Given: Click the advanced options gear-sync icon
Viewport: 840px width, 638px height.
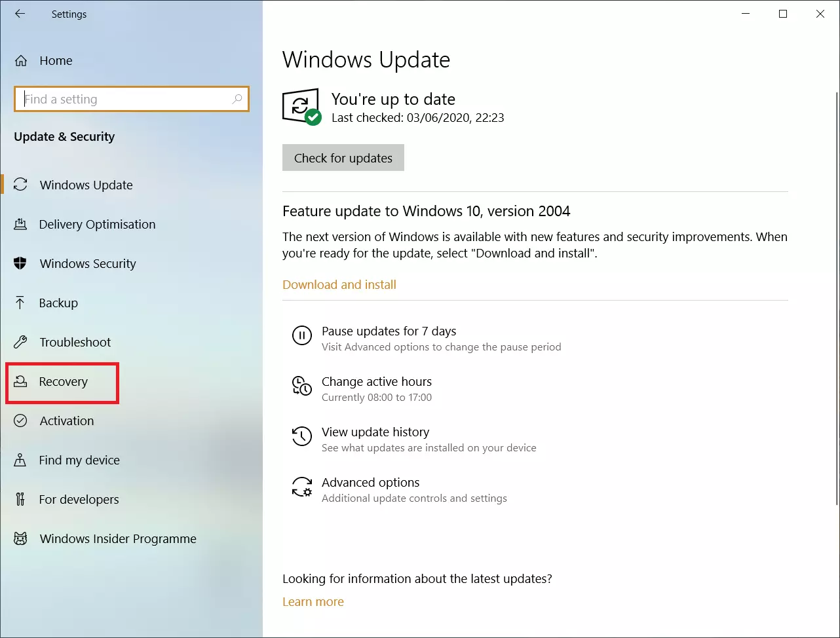Looking at the screenshot, I should (301, 487).
